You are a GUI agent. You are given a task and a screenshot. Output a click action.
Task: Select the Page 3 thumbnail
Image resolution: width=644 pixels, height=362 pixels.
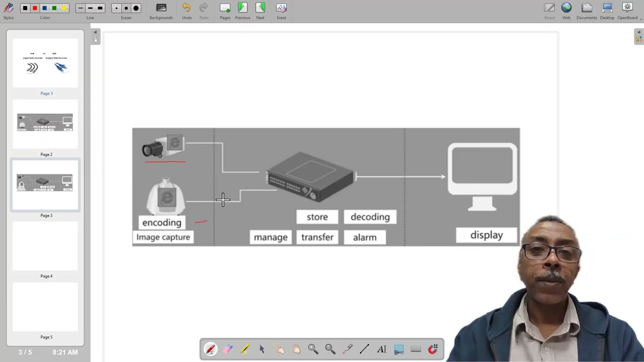tap(45, 186)
